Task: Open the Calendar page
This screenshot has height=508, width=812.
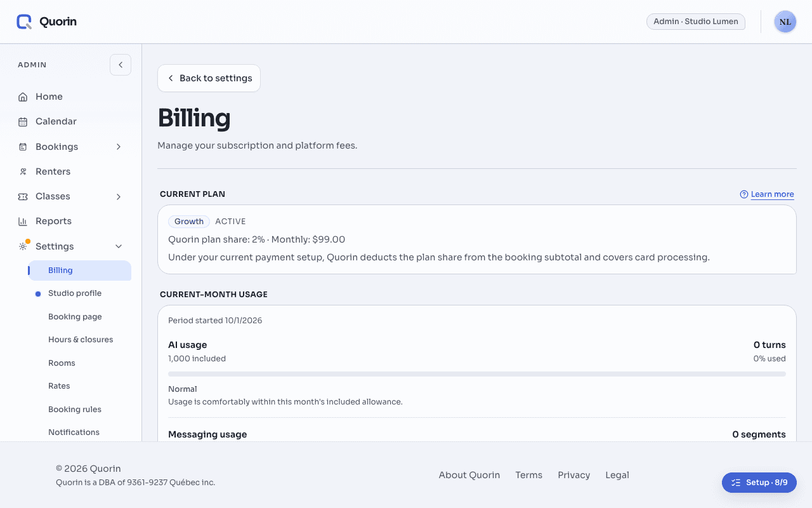Action: coord(74,121)
